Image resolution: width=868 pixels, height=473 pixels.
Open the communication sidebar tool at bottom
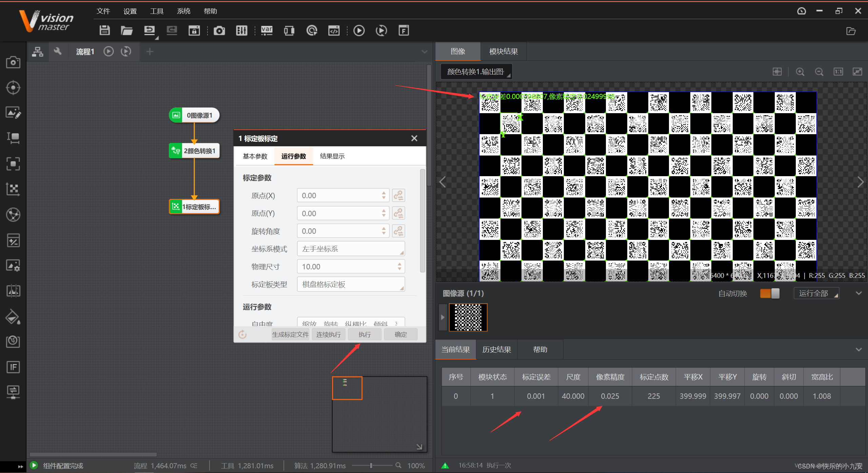(x=13, y=392)
